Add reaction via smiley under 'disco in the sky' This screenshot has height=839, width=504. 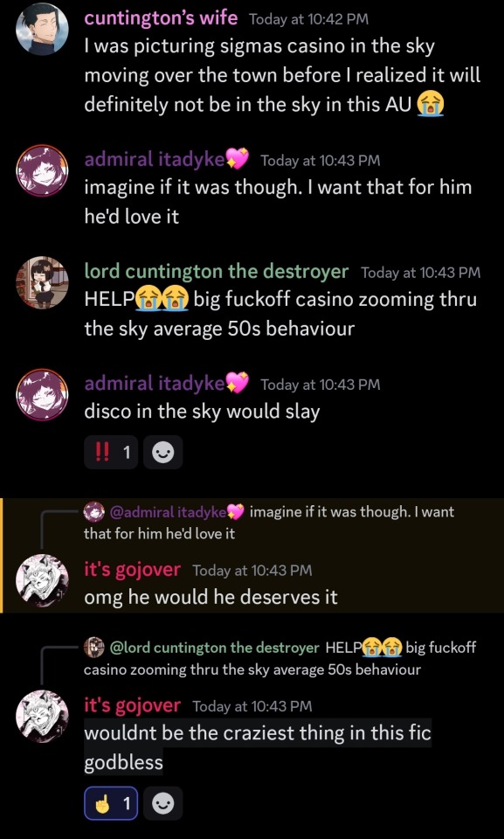tap(163, 453)
